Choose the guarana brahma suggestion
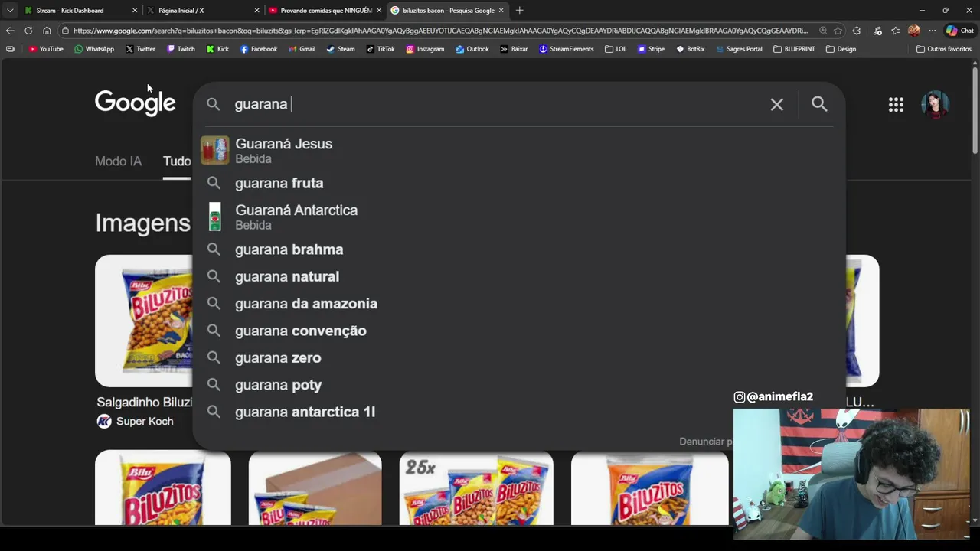Screen dimensions: 980x551 [518, 249]
